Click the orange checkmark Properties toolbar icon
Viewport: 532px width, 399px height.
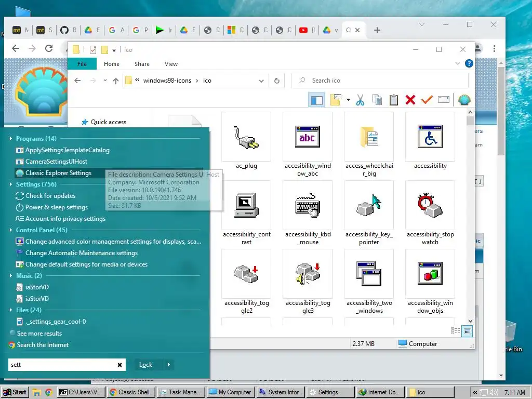coord(427,100)
